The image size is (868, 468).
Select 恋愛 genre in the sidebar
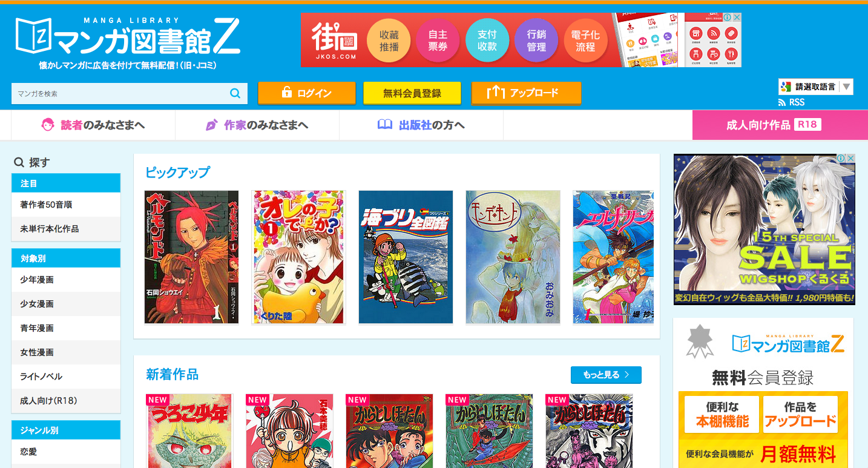(66, 452)
